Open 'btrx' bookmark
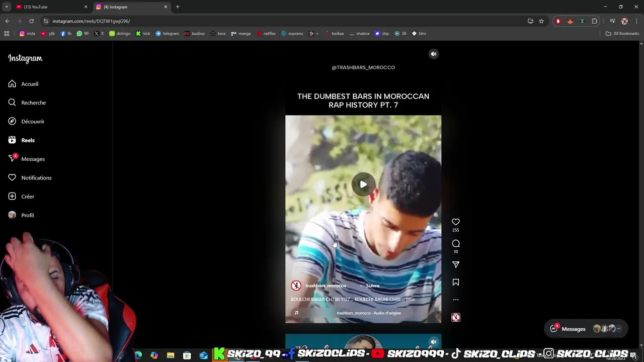 coord(419,34)
